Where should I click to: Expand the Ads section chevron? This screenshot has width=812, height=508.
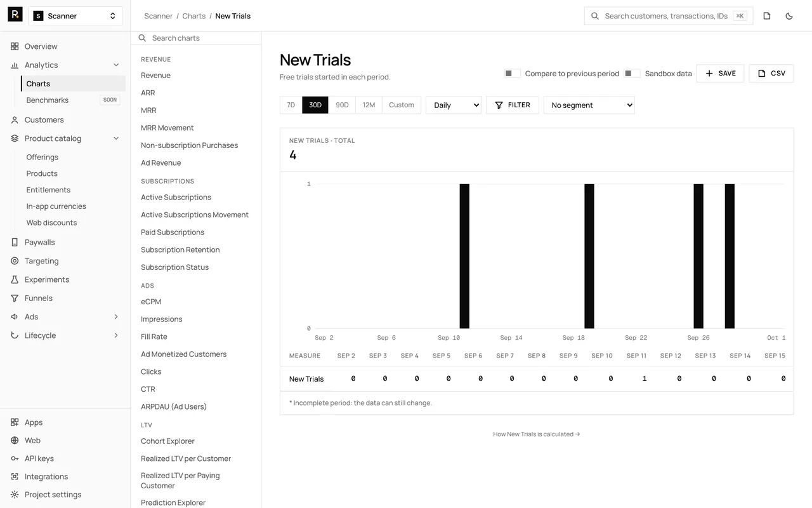[116, 317]
